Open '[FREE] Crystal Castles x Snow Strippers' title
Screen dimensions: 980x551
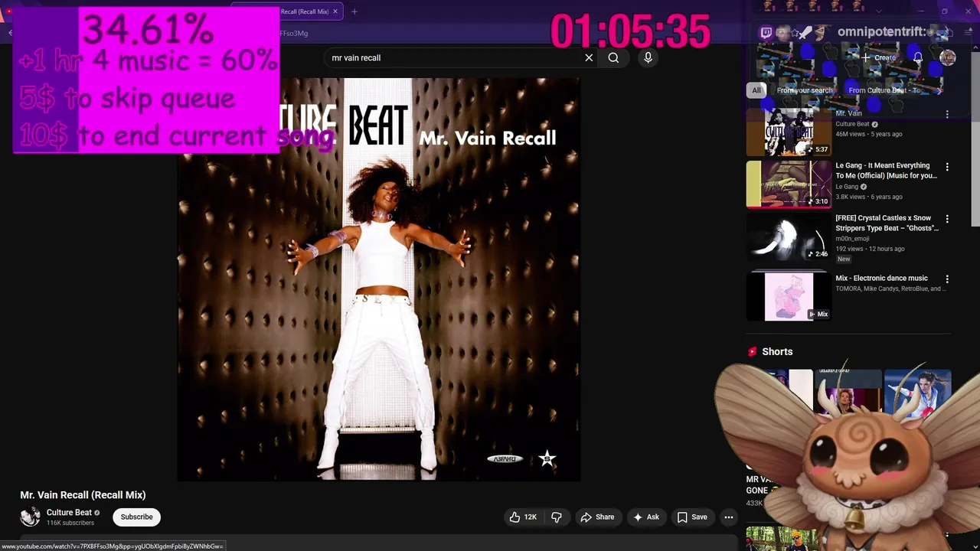click(887, 223)
